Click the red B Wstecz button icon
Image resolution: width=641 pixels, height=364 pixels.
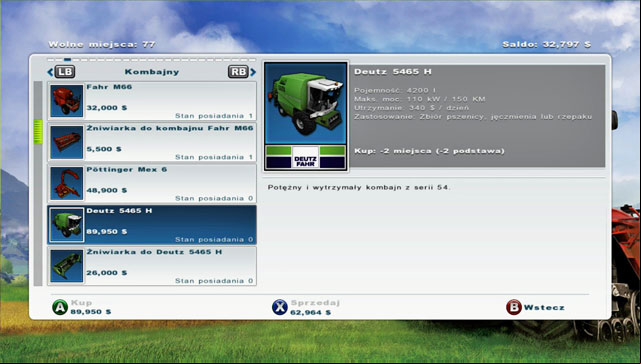pos(513,307)
